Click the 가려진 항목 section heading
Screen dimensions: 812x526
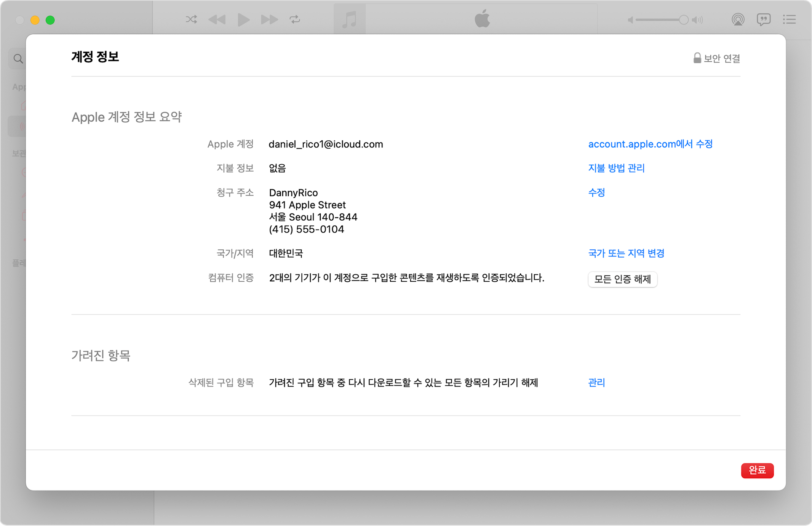tap(101, 356)
